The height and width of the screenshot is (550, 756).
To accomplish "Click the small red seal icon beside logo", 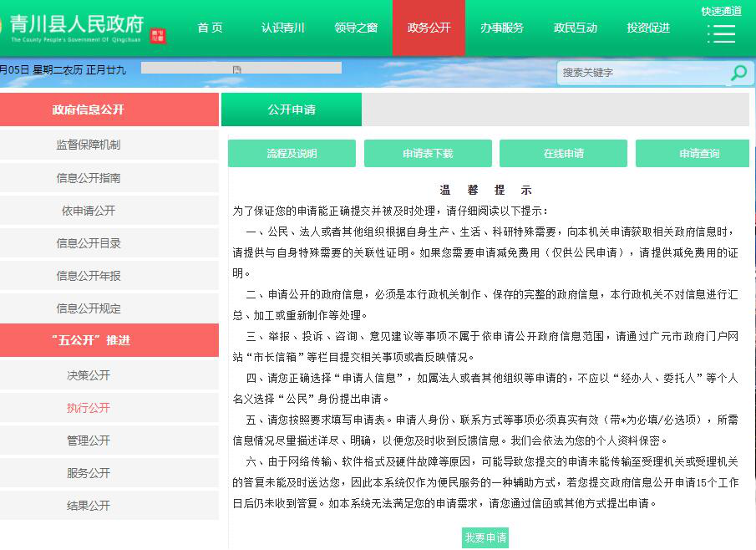I will coord(158,35).
